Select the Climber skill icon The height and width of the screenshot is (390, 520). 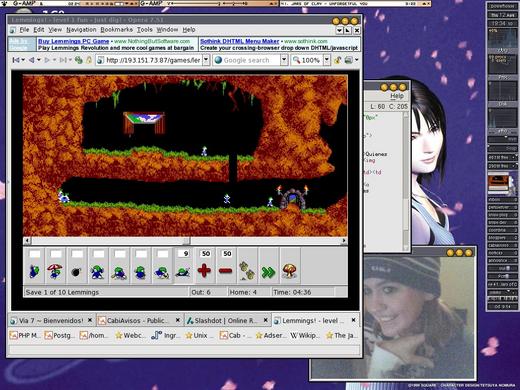(34, 266)
